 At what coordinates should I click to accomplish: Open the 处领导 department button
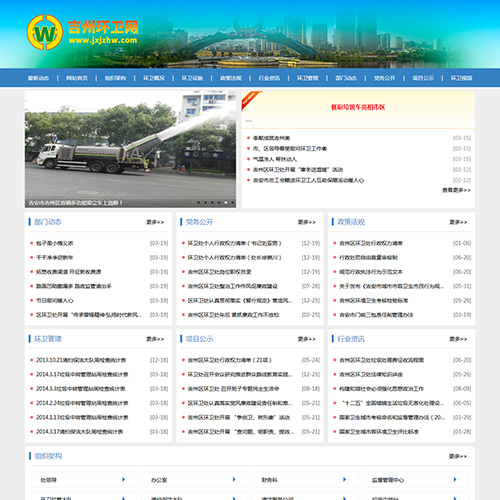[84, 480]
